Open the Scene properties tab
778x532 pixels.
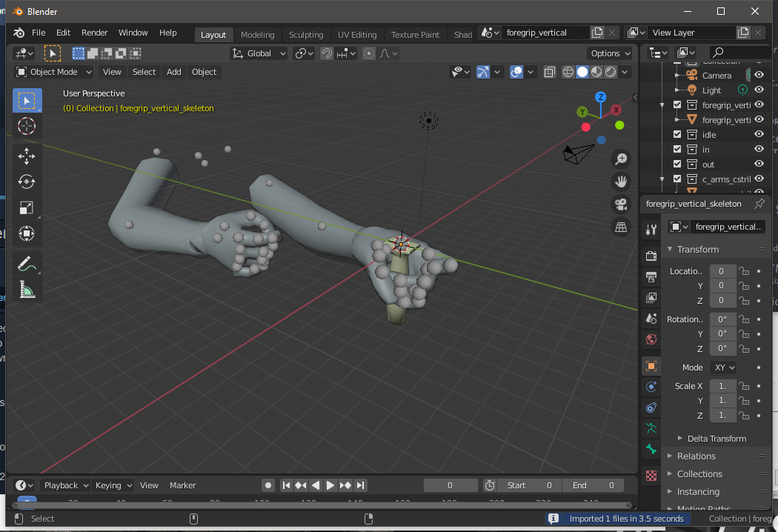[x=651, y=318]
